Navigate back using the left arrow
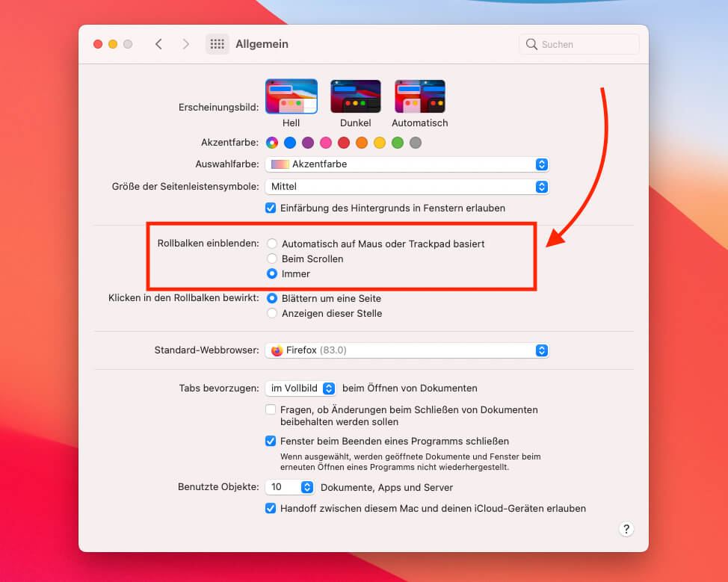 point(158,44)
